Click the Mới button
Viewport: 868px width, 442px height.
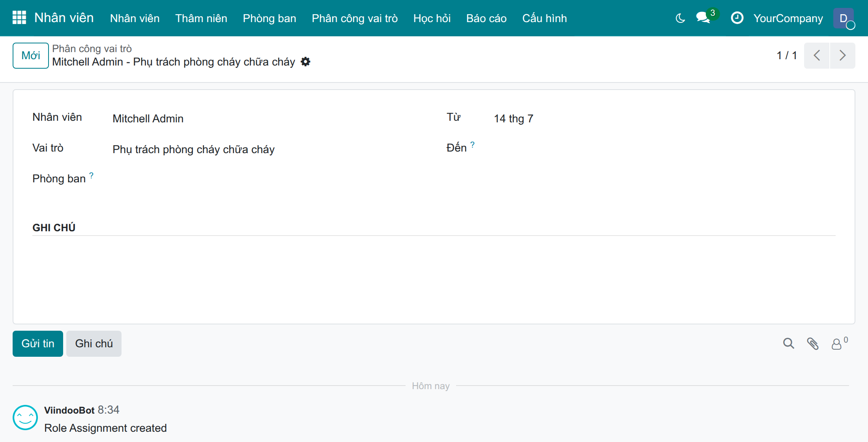tap(31, 55)
